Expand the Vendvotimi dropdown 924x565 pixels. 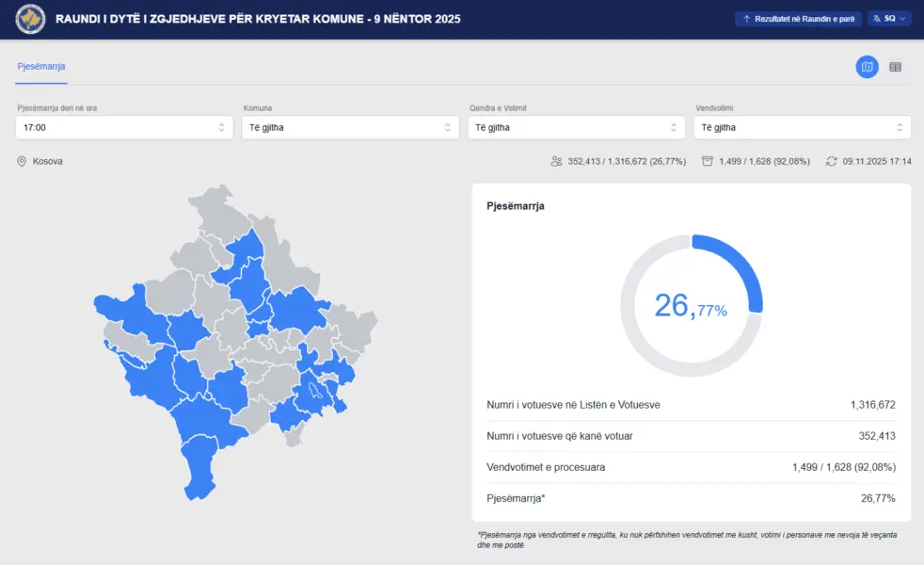pos(803,127)
